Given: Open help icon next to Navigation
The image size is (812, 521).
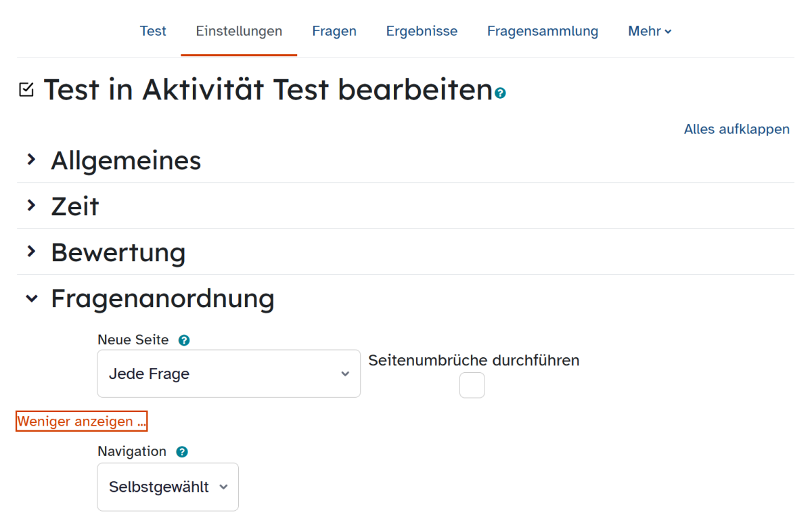Looking at the screenshot, I should [x=181, y=452].
